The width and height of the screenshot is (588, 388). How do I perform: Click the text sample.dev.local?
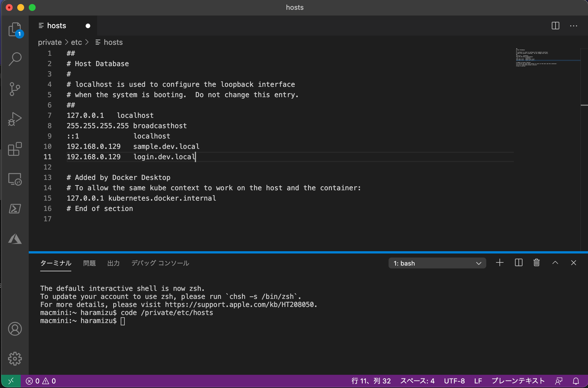tap(166, 147)
